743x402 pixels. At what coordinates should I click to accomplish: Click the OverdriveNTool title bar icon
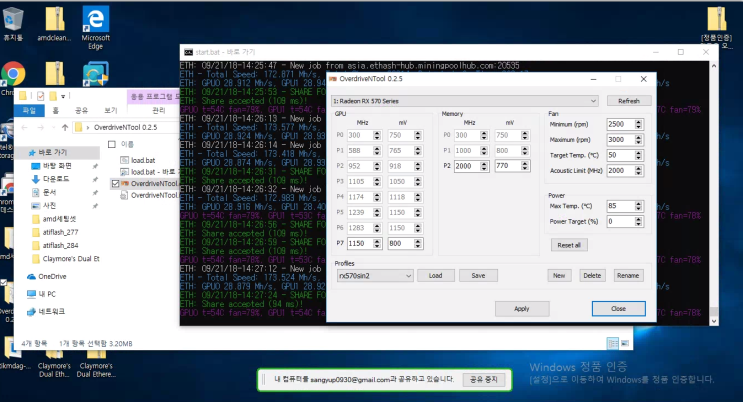point(333,79)
